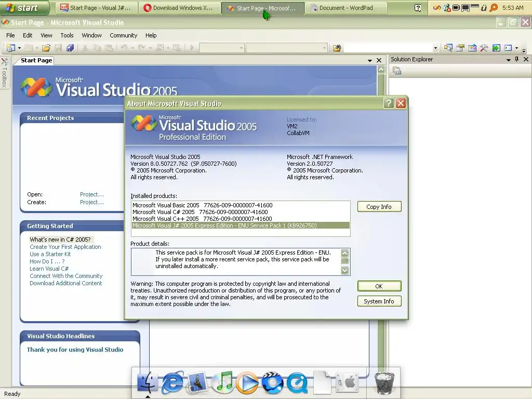Open Properties Window toolbar icon
532x399 pixels.
(x=460, y=48)
